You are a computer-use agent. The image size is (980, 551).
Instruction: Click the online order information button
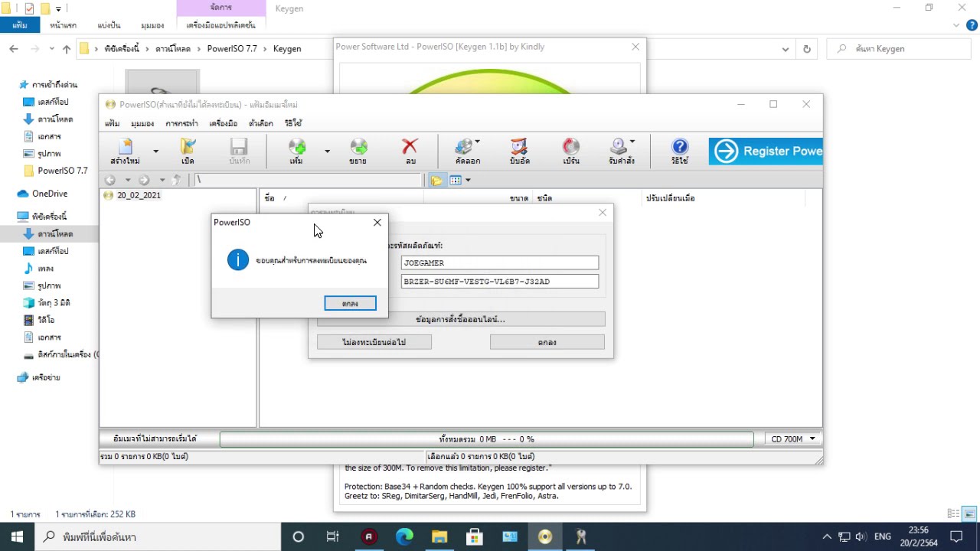tap(461, 319)
